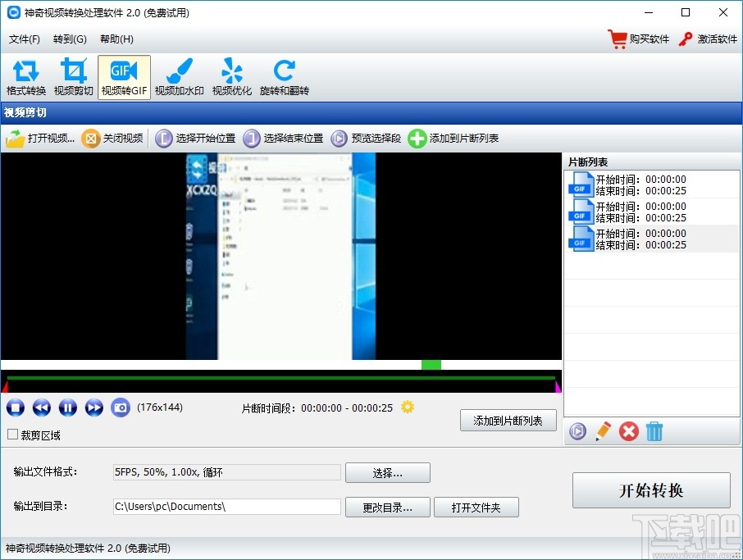Click the 视频剪切 blue section header

pos(371,113)
